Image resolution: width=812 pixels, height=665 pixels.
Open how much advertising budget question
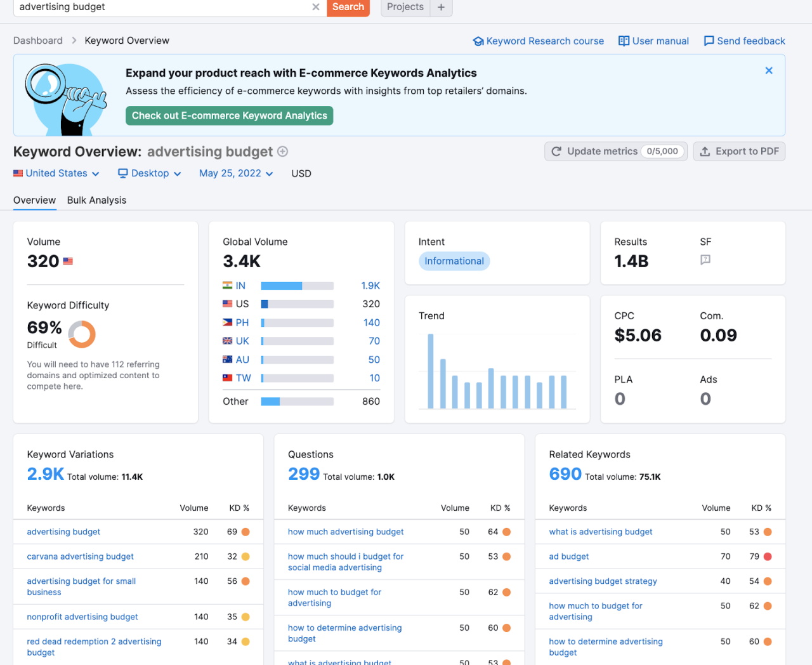(x=346, y=532)
